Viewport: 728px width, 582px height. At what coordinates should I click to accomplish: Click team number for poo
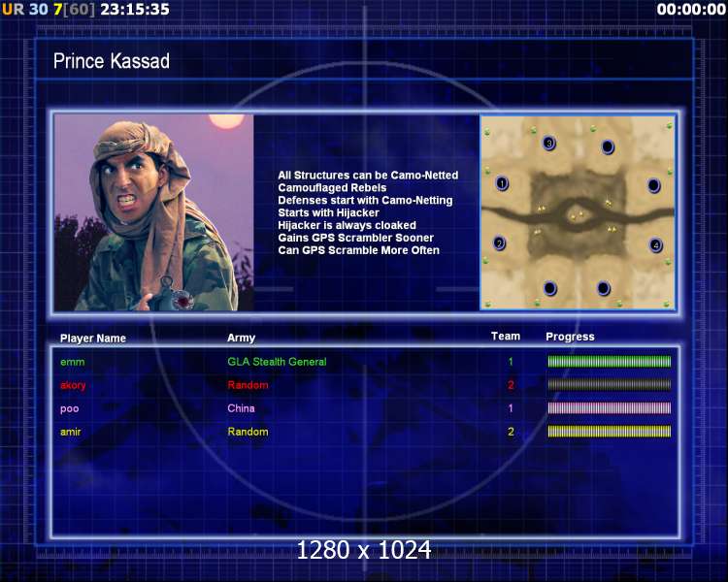tap(511, 408)
